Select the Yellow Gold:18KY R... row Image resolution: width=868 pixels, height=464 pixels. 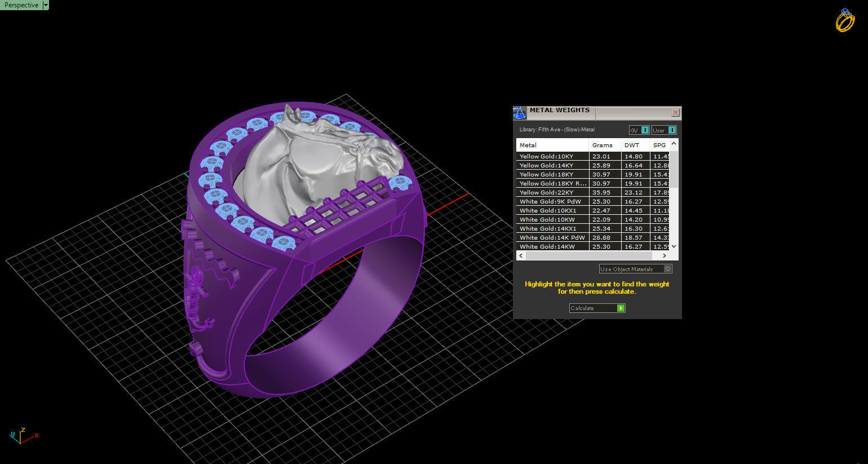point(593,183)
